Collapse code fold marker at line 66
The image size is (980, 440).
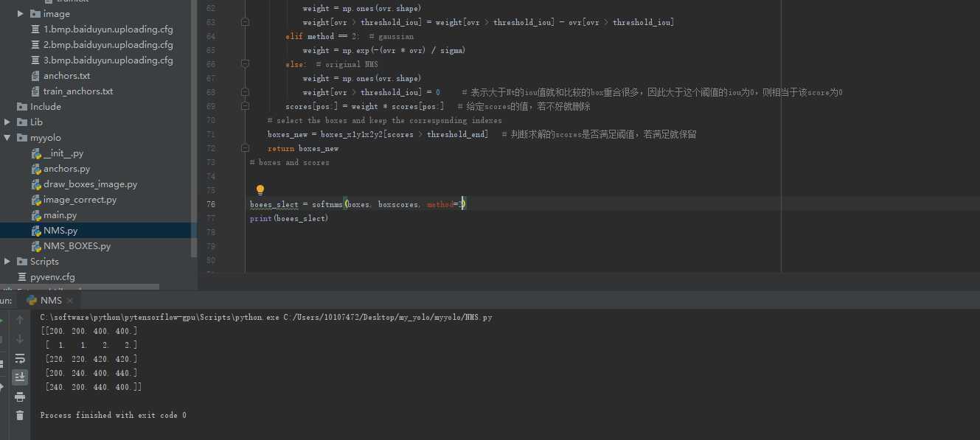[x=246, y=64]
